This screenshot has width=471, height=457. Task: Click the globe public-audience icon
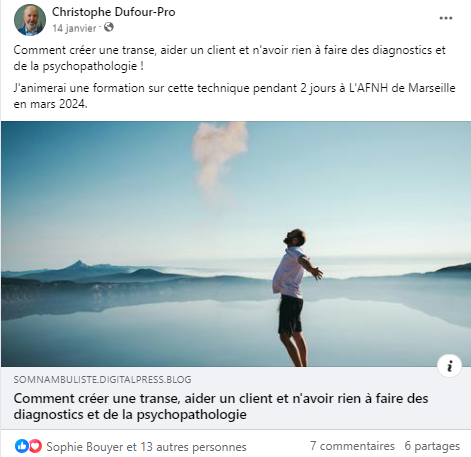pos(109,27)
